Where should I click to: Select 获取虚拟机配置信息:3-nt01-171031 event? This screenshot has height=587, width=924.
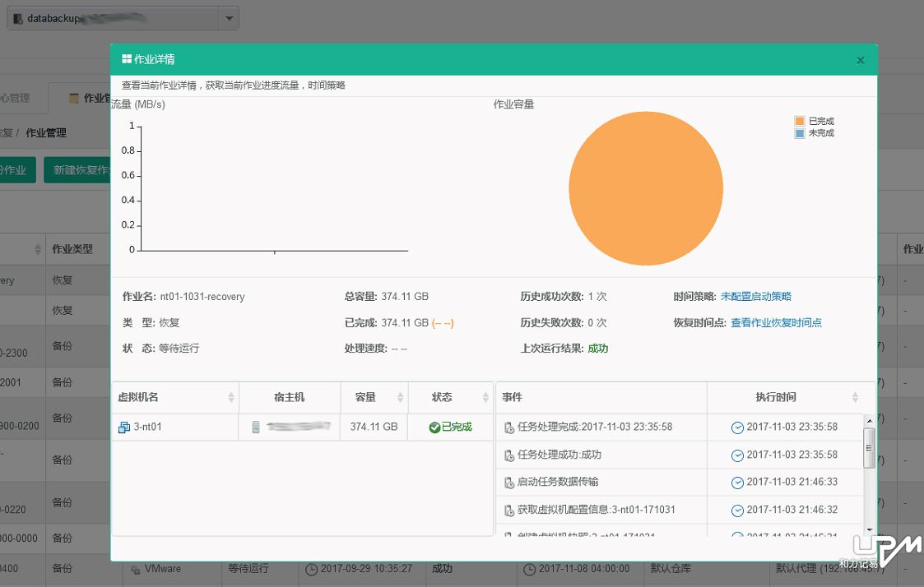(597, 509)
